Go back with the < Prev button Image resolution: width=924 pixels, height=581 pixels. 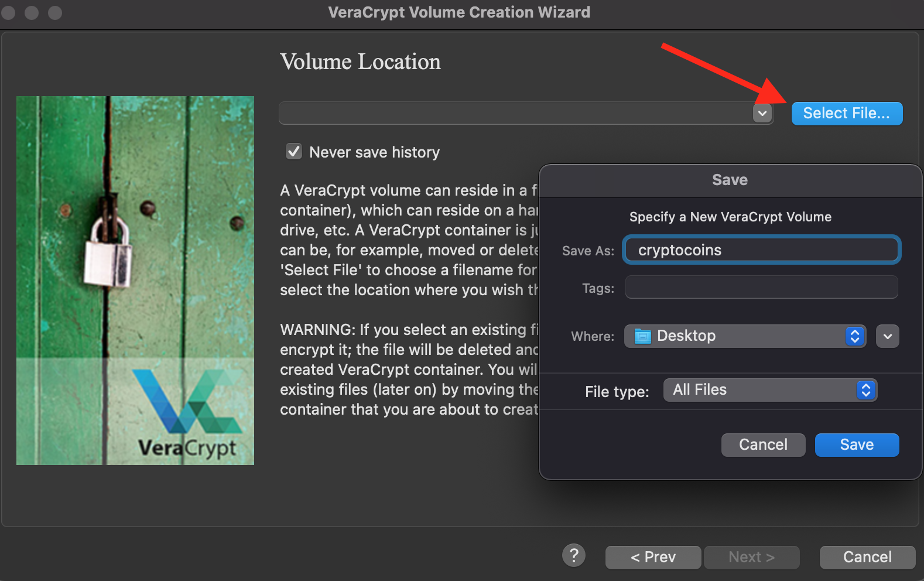coord(653,557)
